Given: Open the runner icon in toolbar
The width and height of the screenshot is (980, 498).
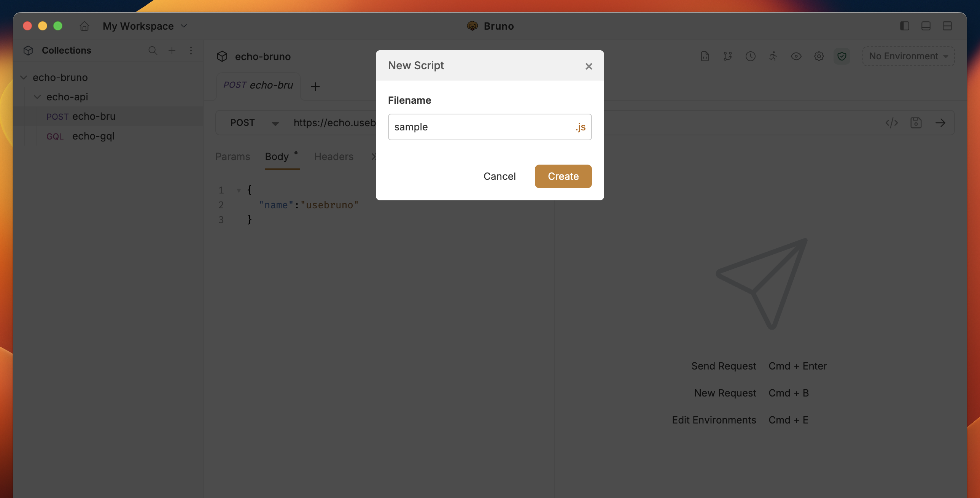Looking at the screenshot, I should click(x=773, y=56).
